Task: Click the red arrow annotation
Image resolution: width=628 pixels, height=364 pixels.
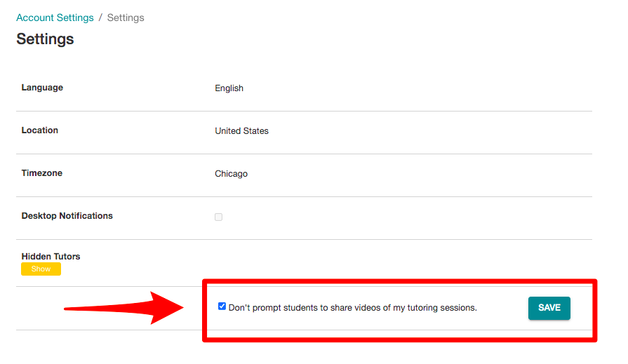Action: tap(124, 308)
